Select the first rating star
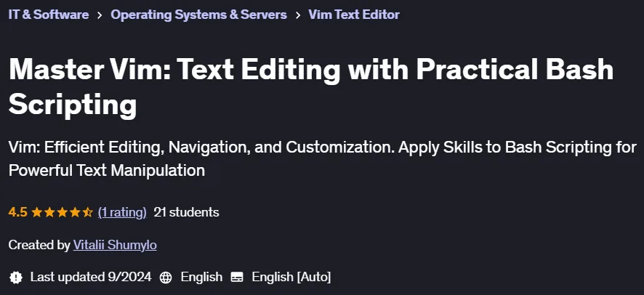Viewport: 644px width, 295px height. pyautogui.click(x=37, y=212)
